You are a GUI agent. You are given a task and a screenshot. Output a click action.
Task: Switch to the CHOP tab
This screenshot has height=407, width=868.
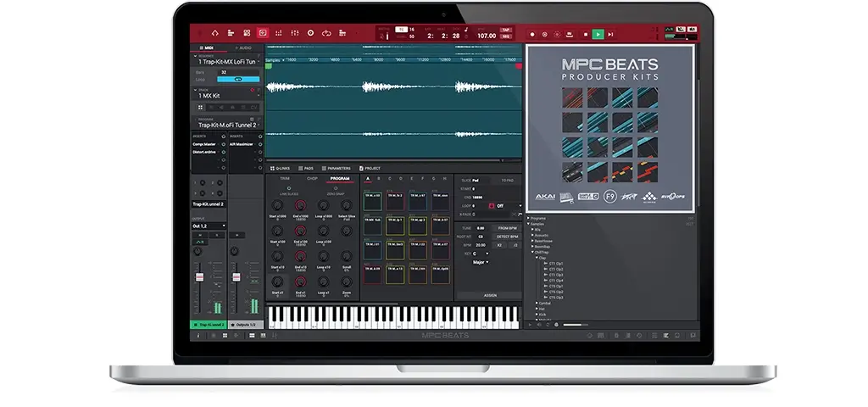click(312, 179)
